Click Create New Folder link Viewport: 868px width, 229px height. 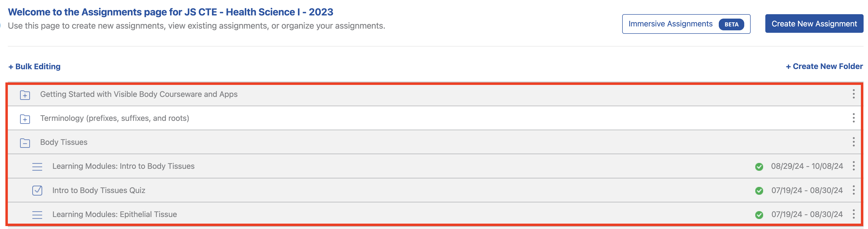824,66
